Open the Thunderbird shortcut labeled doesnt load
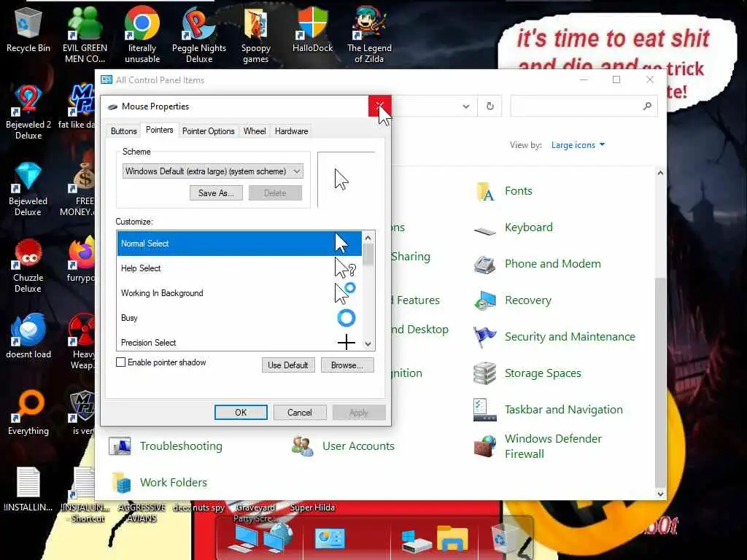 [x=28, y=336]
